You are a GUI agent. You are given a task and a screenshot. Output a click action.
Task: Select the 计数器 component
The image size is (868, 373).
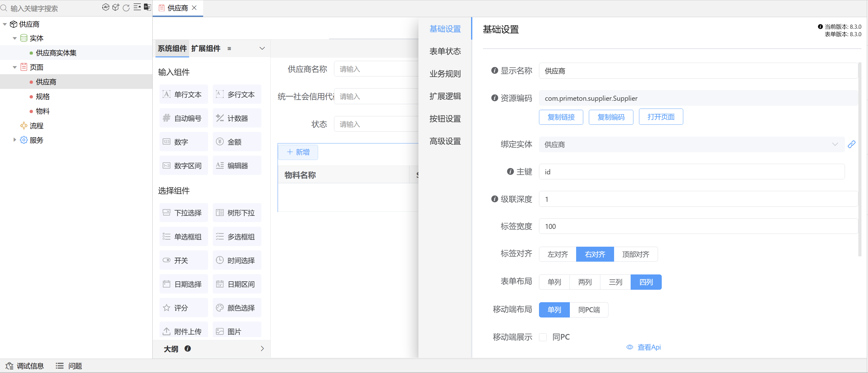(236, 118)
